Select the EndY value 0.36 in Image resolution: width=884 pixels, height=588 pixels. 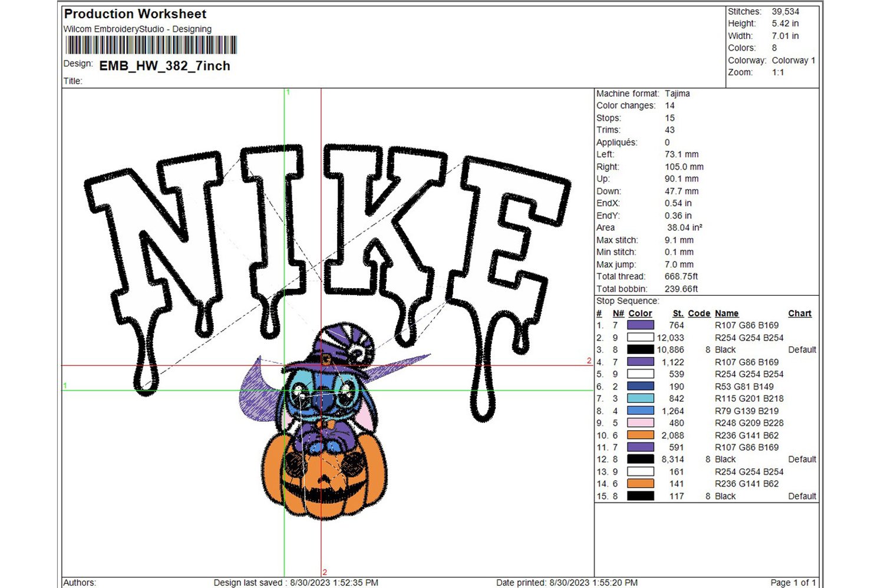coord(678,216)
